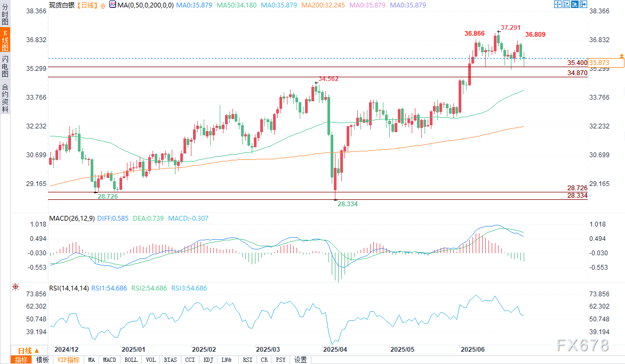Open the VIP指标 tab

click(x=68, y=360)
